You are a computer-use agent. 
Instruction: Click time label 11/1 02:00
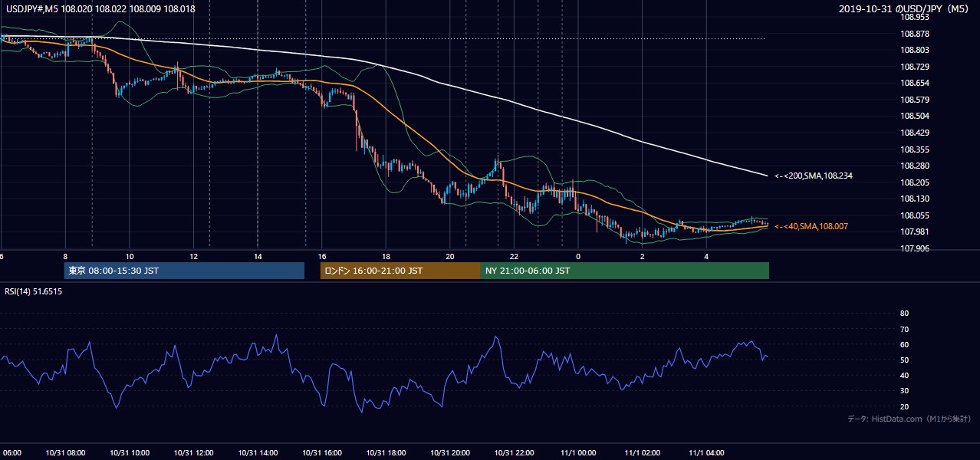(x=642, y=453)
